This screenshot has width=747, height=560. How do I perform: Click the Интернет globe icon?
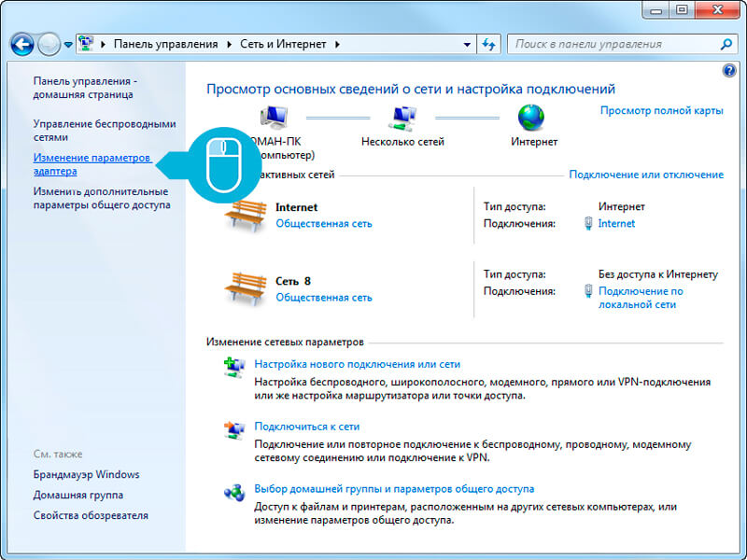(531, 118)
